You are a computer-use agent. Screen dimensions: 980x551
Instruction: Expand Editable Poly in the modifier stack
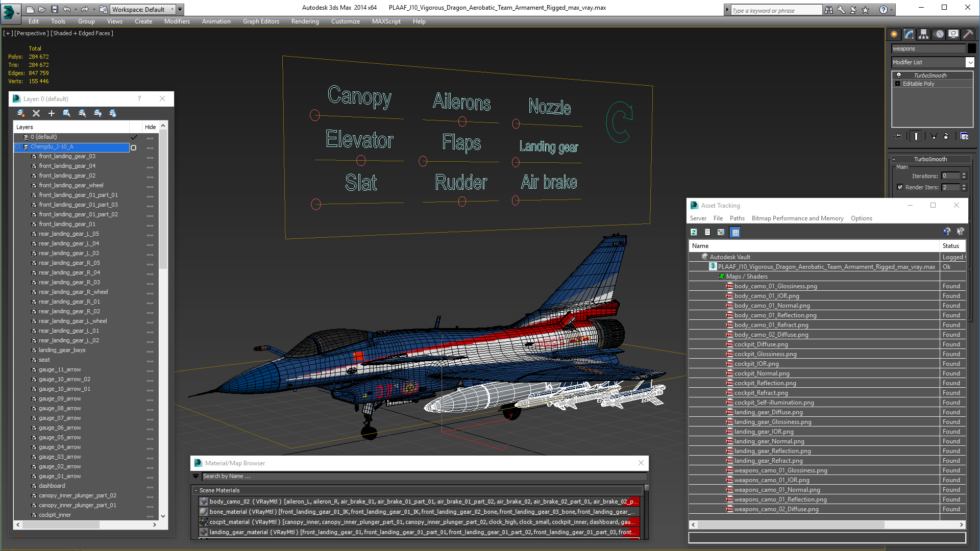[x=897, y=84]
